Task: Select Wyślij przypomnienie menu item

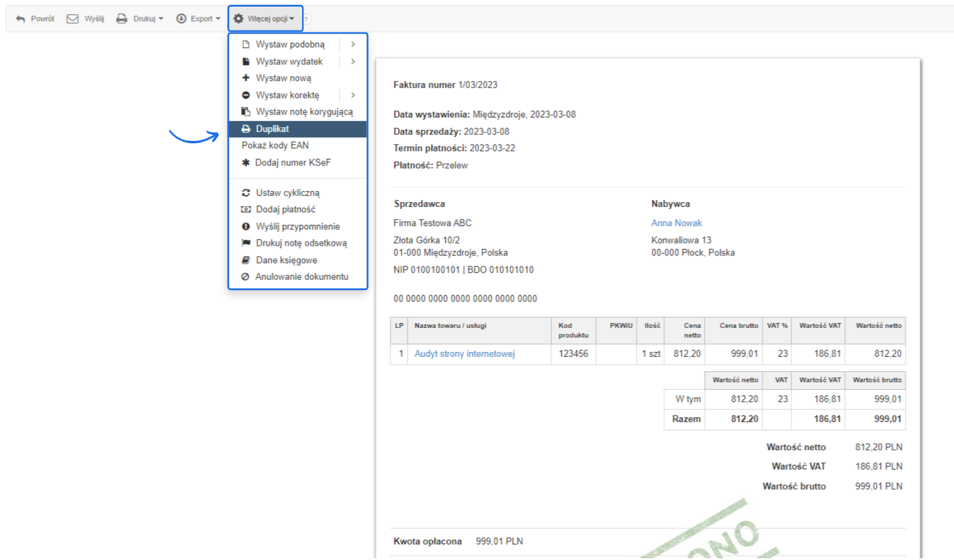Action: [x=297, y=227]
